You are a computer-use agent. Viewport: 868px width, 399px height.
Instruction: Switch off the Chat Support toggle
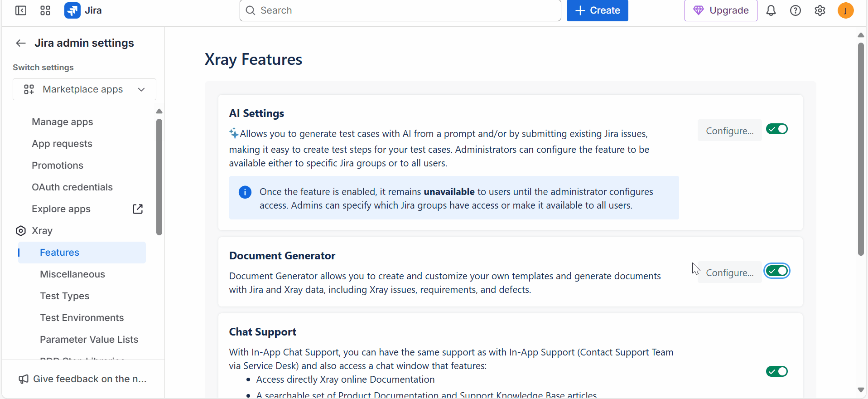777,371
